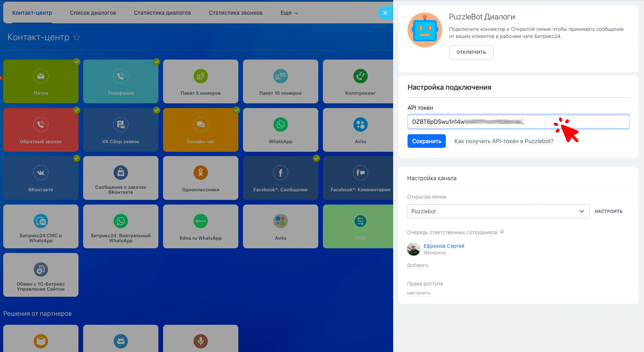Open Обмен с 1С-Битрикс Управление Сайтом tile
This screenshot has height=352, width=644.
pos(41,275)
